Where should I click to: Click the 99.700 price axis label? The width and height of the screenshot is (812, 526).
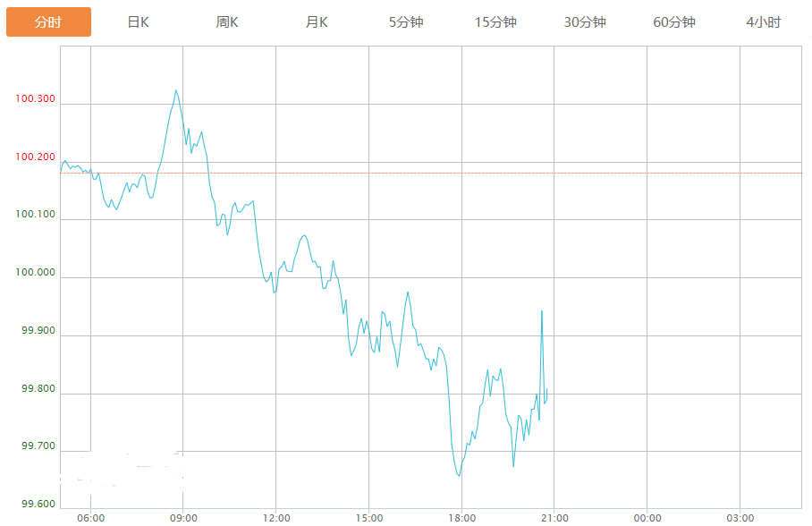[x=38, y=446]
